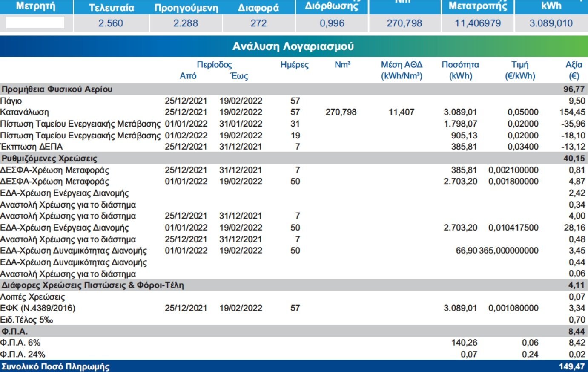The width and height of the screenshot is (588, 372).
Task: Click the DEPA discount price '0,03400'
Action: coord(523,147)
